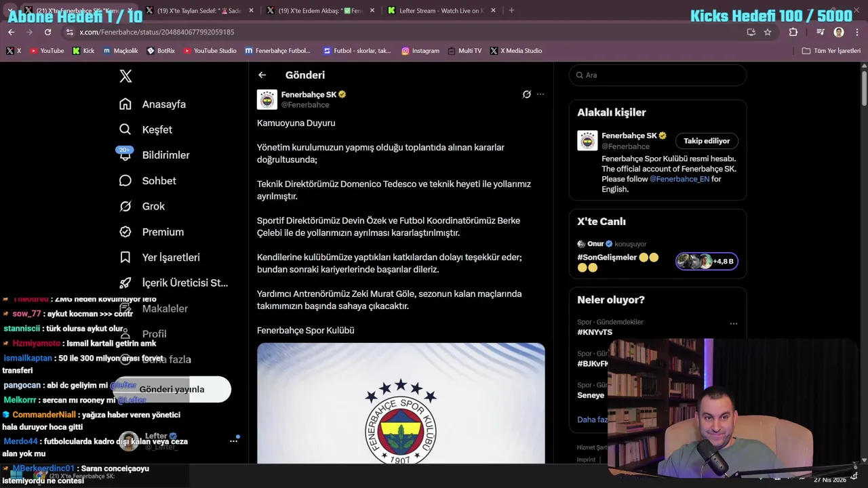Open Premium page in the sidebar
The image size is (868, 488).
click(151, 232)
